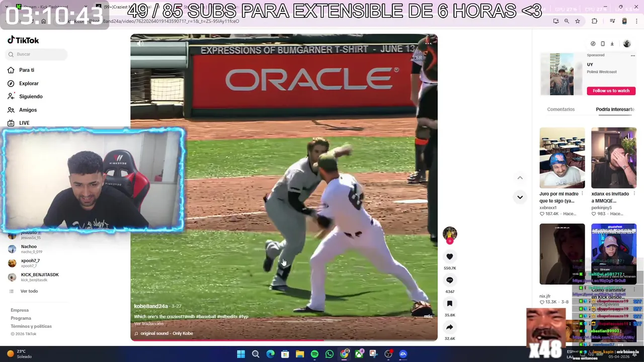Image resolution: width=644 pixels, height=362 pixels.
Task: Open video more options three dots
Action: [428, 43]
